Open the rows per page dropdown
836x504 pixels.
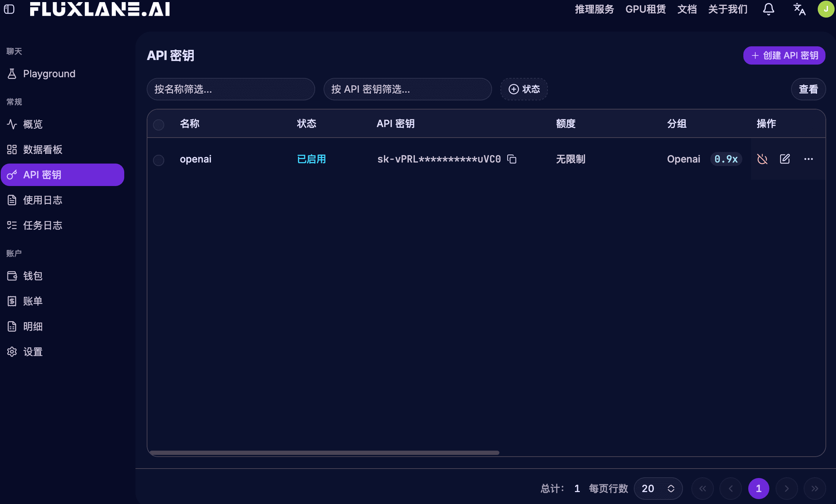[x=658, y=488]
